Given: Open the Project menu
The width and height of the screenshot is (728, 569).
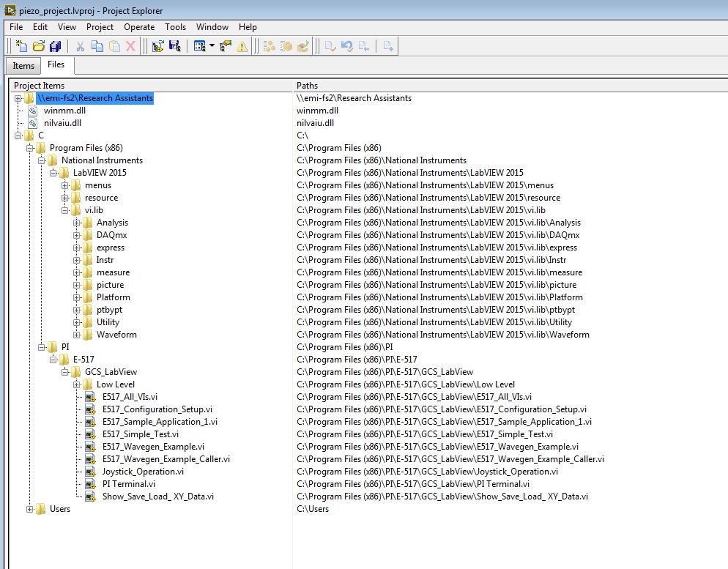Looking at the screenshot, I should (100, 27).
